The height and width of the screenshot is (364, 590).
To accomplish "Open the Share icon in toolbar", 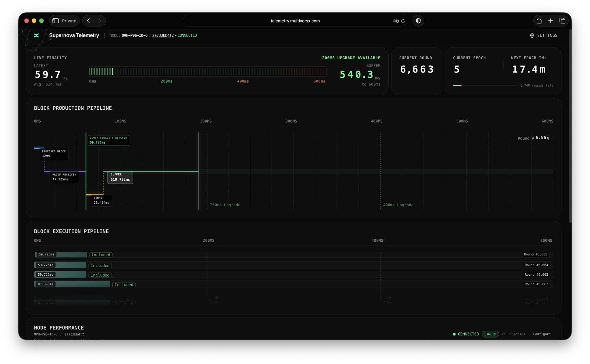I will (x=539, y=21).
